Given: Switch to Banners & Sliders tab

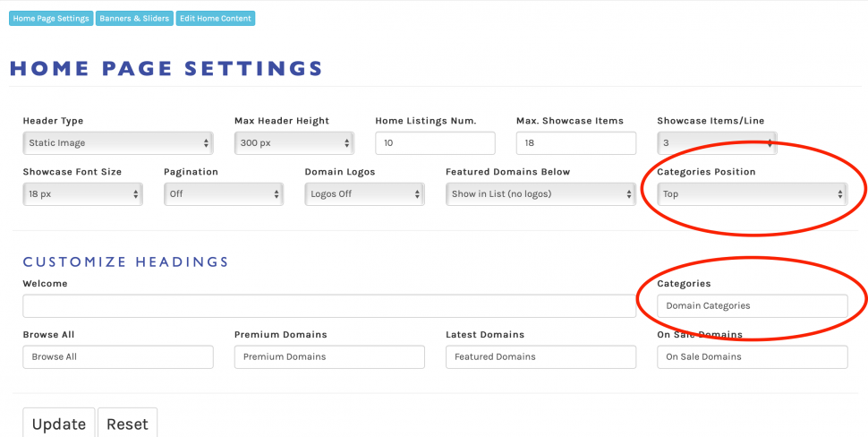Looking at the screenshot, I should [134, 18].
